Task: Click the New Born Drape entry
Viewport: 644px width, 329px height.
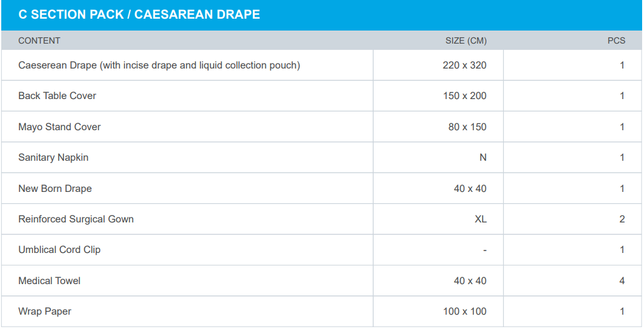Action: pos(55,188)
